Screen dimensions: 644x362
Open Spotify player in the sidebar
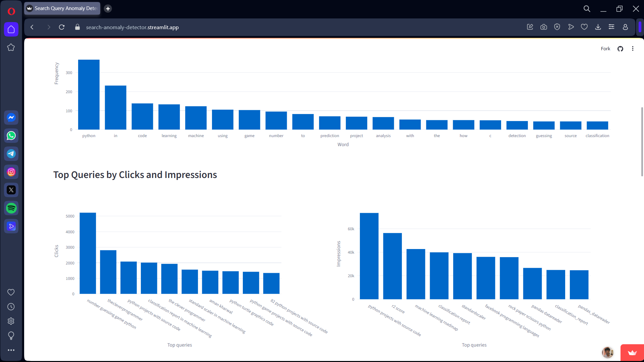pos(11,208)
